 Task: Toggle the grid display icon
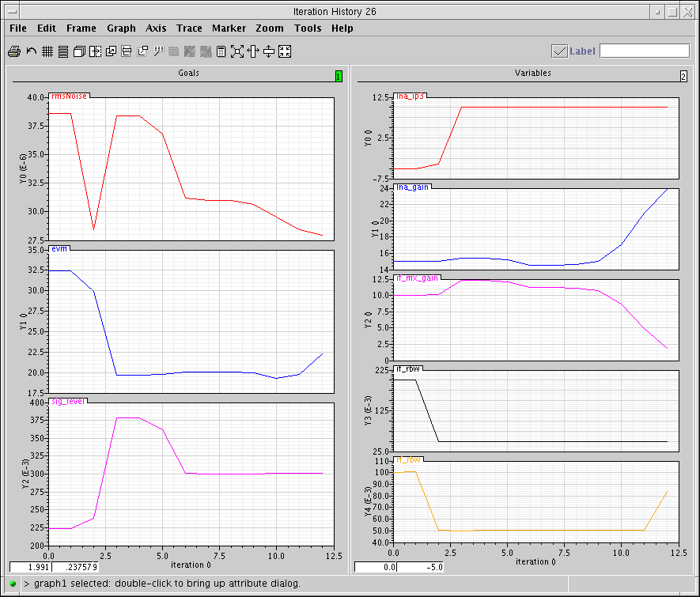(47, 51)
